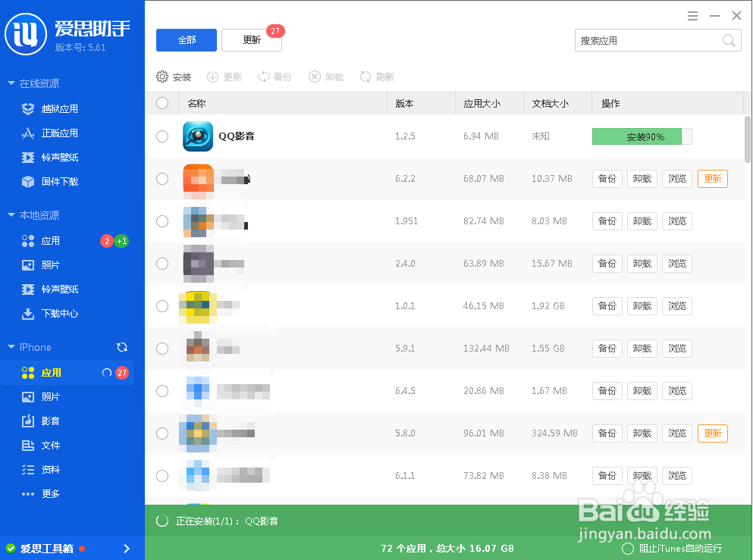Click 72 个应用 total size text
This screenshot has width=753, height=560.
[x=447, y=549]
